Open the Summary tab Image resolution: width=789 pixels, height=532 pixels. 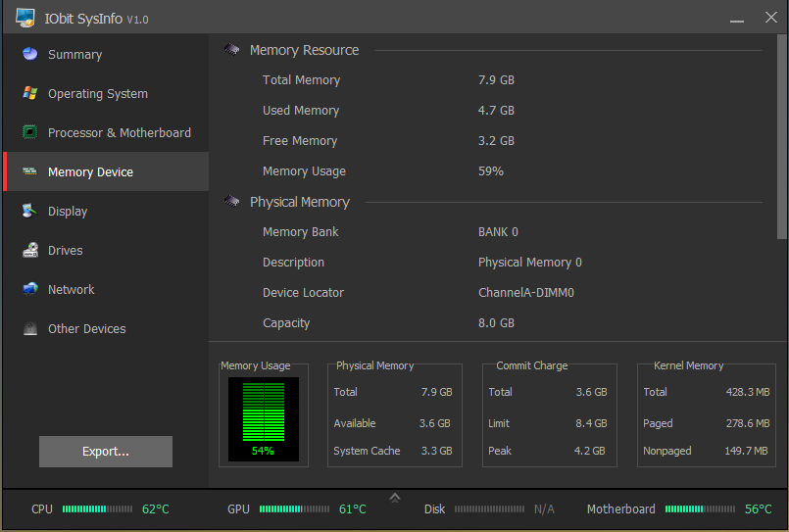[x=106, y=54]
